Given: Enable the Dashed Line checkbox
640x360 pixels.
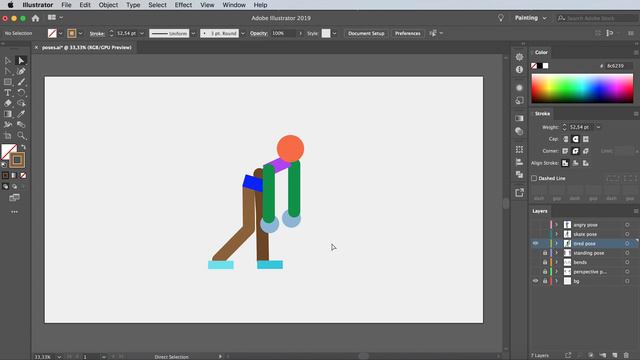Looking at the screenshot, I should coord(534,178).
